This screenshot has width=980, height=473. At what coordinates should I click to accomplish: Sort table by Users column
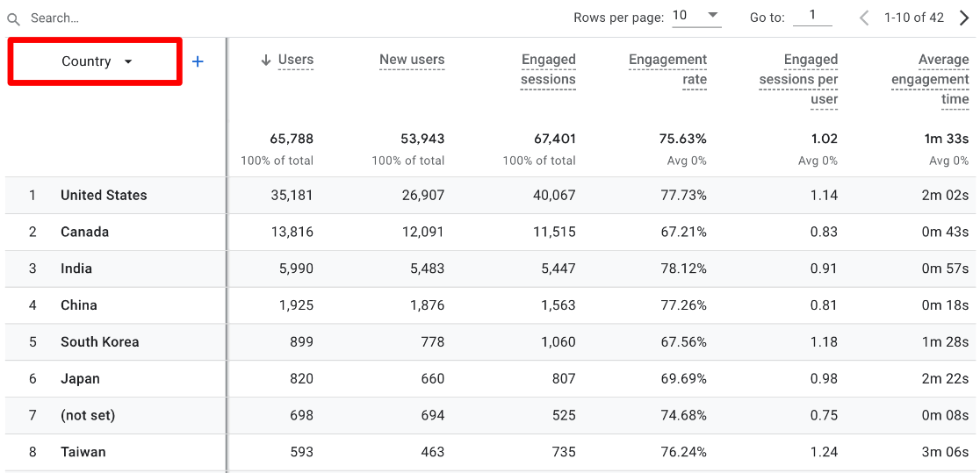296,60
